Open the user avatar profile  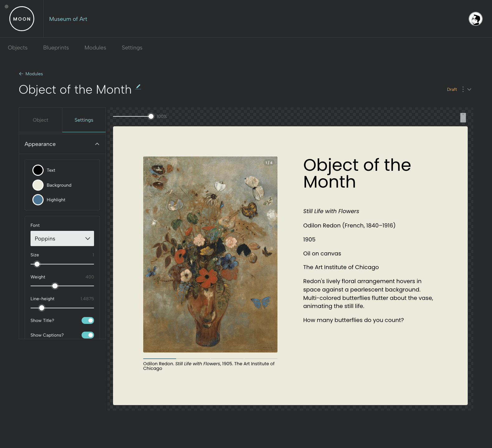point(475,19)
